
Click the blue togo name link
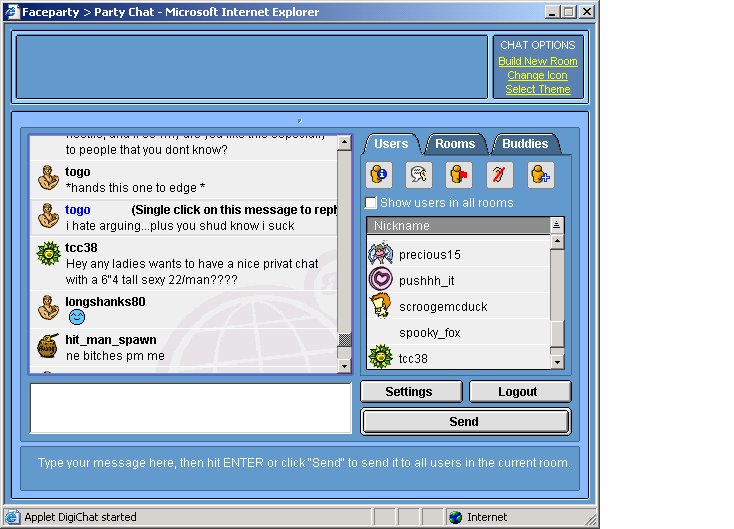click(78, 210)
